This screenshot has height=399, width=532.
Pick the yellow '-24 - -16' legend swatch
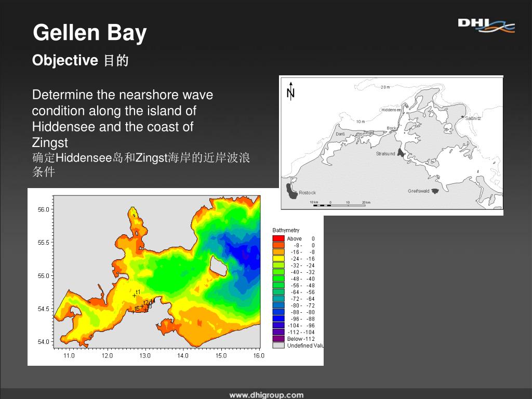[278, 259]
